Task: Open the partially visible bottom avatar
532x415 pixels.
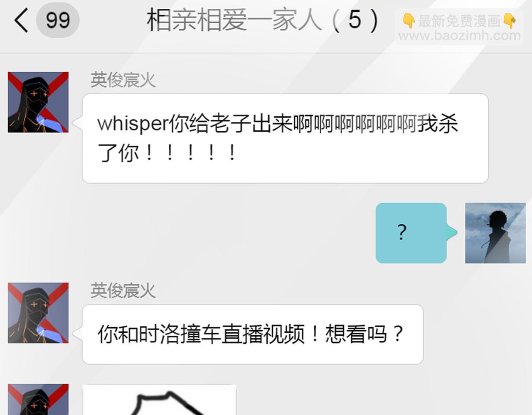Action: [38, 400]
